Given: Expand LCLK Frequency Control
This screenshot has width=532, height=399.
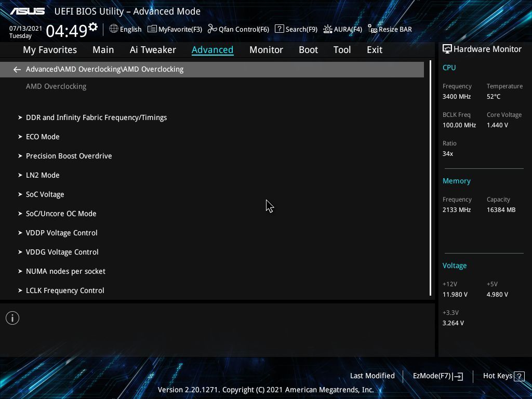Looking at the screenshot, I should (65, 290).
